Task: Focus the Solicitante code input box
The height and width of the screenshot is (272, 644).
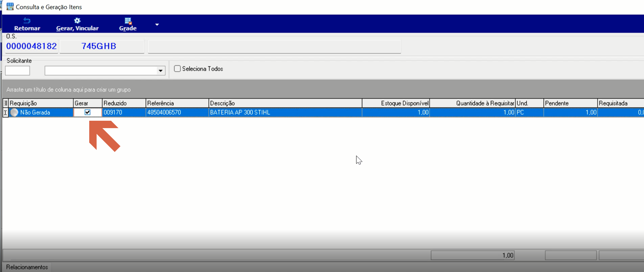Action: click(17, 71)
